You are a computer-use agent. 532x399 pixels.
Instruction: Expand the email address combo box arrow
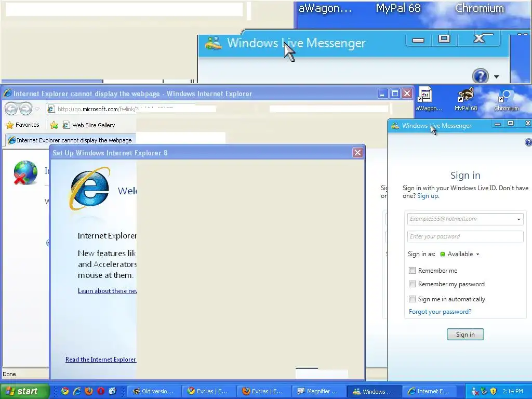coord(519,219)
